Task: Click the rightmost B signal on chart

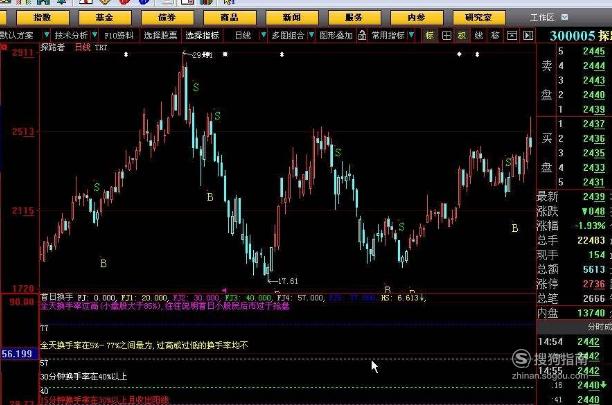Action: point(515,228)
